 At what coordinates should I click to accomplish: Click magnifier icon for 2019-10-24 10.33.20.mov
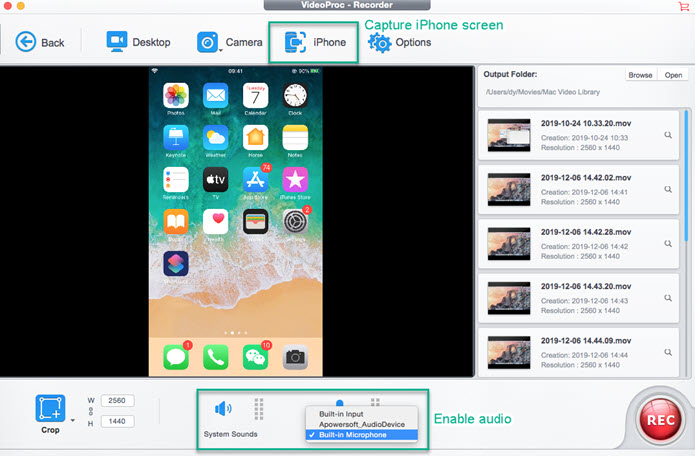click(x=668, y=135)
